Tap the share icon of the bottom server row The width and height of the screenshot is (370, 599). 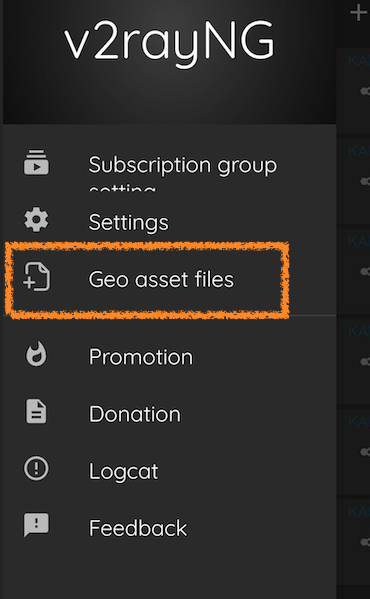(365, 541)
